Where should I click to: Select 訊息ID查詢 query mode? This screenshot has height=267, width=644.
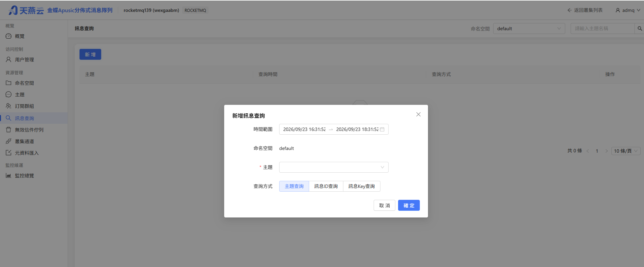(326, 186)
